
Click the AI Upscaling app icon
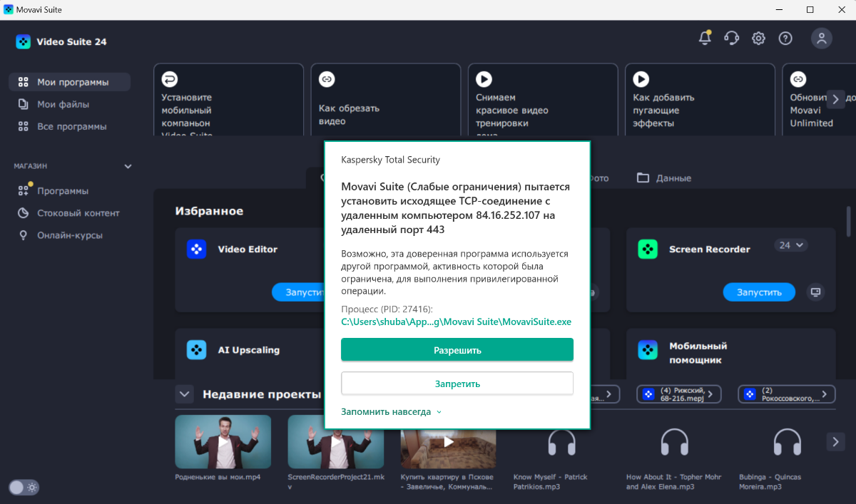(x=197, y=350)
